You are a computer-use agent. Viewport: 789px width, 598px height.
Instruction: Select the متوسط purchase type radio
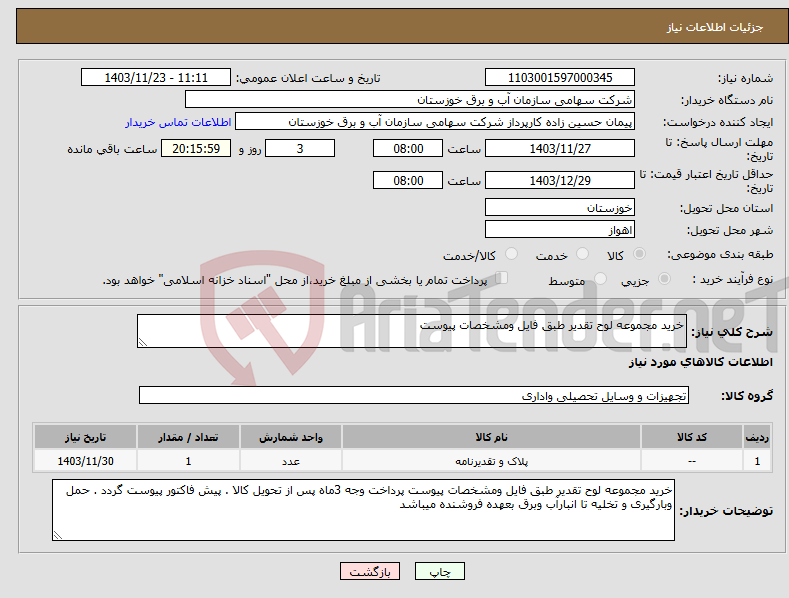[600, 278]
